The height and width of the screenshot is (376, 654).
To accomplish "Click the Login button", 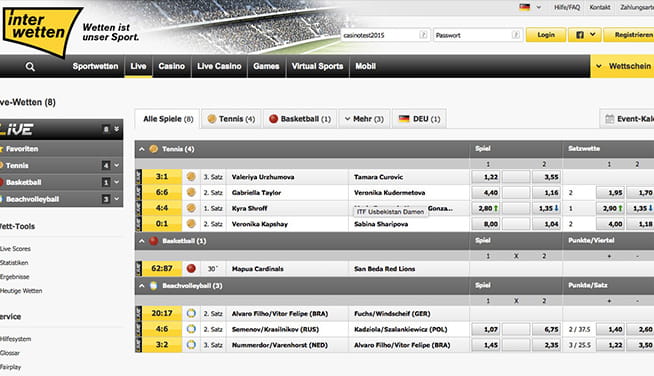I will [546, 35].
